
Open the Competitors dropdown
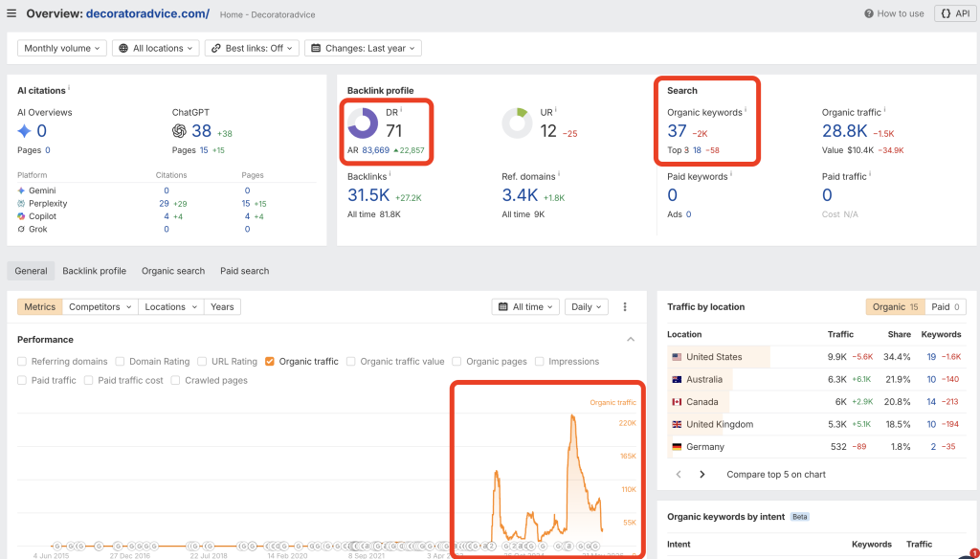click(x=100, y=307)
